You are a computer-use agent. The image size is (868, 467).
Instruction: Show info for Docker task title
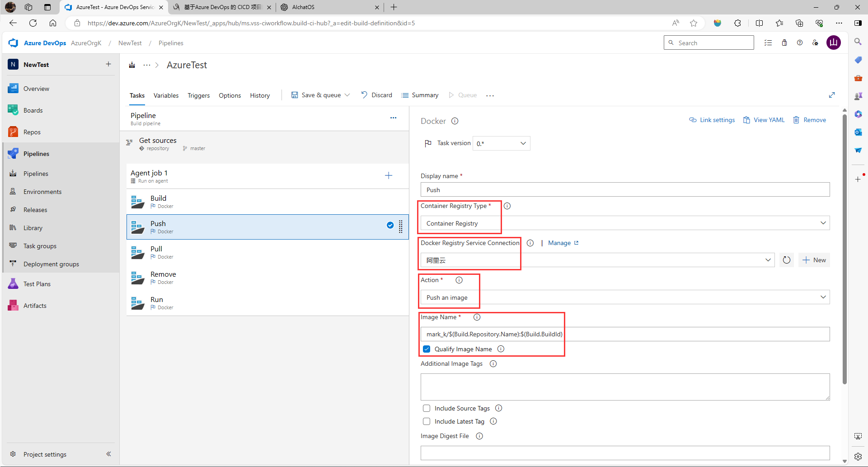coord(455,121)
